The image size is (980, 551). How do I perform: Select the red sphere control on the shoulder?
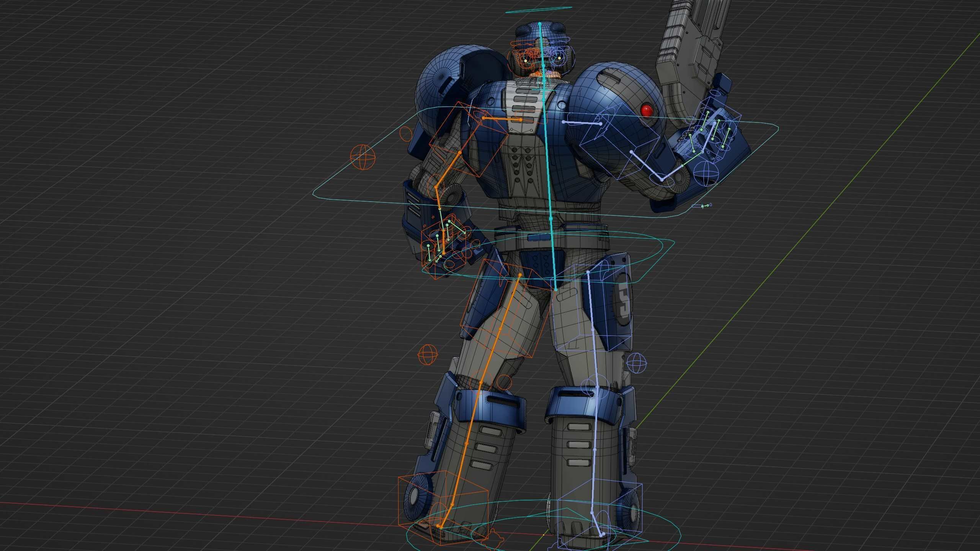point(647,110)
